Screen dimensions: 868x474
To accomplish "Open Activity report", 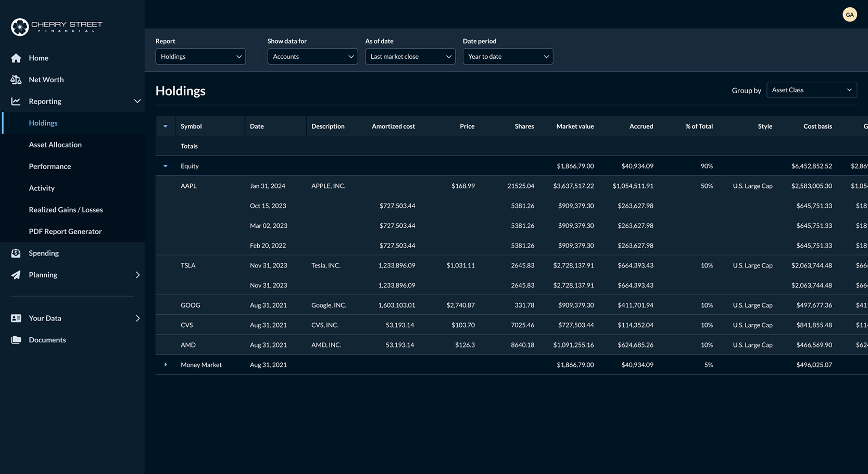I will click(42, 188).
